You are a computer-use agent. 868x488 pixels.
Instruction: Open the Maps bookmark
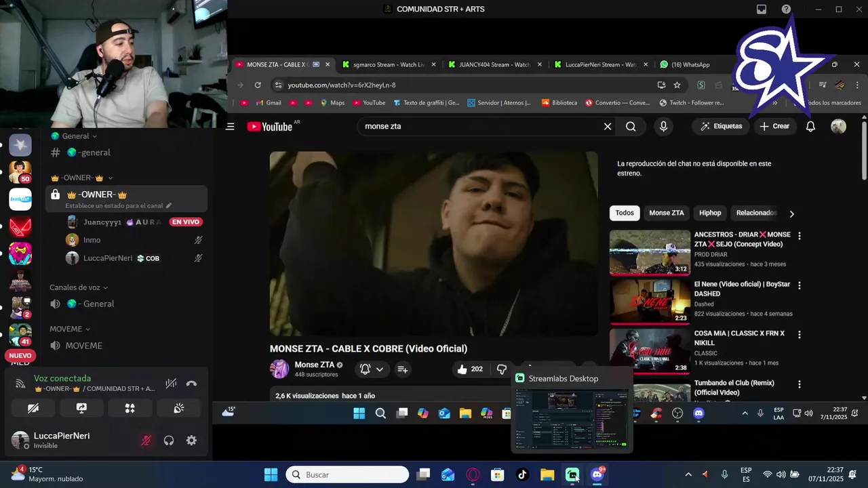point(332,103)
